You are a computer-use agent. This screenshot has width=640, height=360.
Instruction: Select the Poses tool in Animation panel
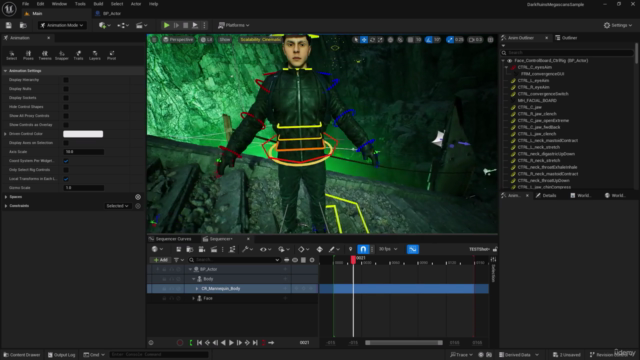click(x=28, y=55)
